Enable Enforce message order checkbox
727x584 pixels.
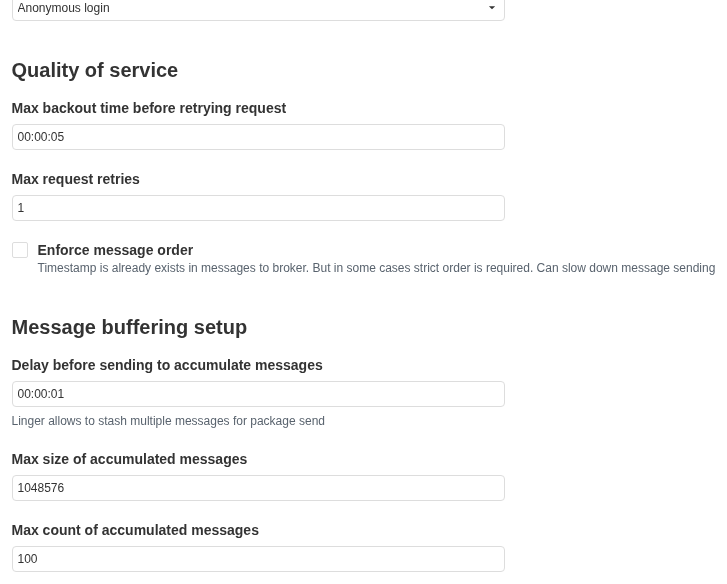[x=20, y=250]
